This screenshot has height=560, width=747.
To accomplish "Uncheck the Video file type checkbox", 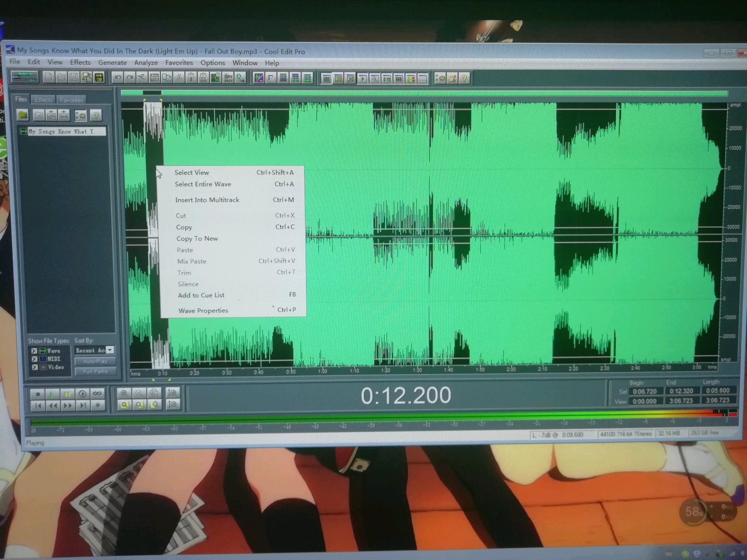I will pos(34,367).
